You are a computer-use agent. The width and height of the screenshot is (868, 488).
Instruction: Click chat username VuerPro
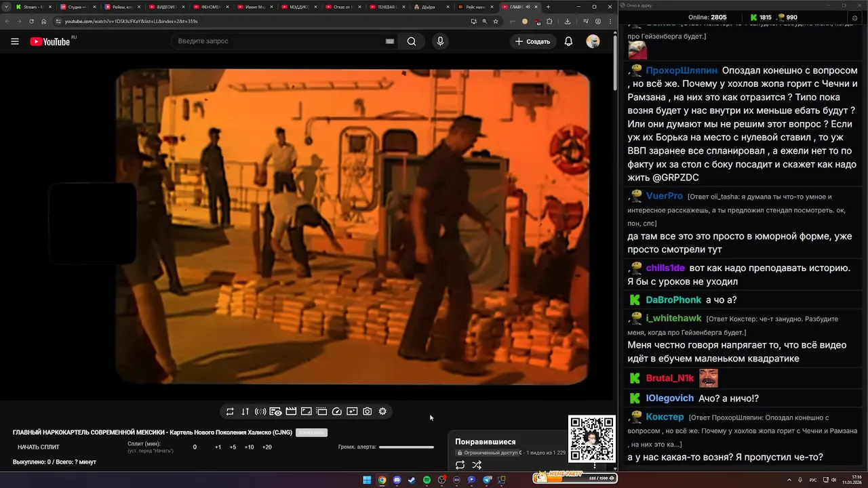point(665,196)
